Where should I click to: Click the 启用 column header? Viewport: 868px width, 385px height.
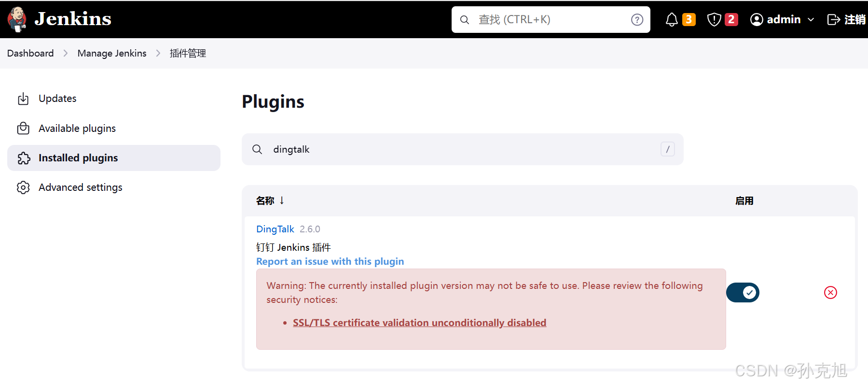coord(744,201)
